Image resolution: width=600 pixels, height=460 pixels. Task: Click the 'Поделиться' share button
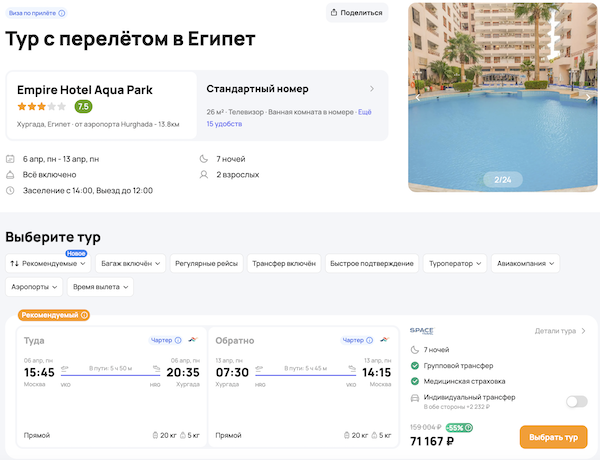coord(357,13)
